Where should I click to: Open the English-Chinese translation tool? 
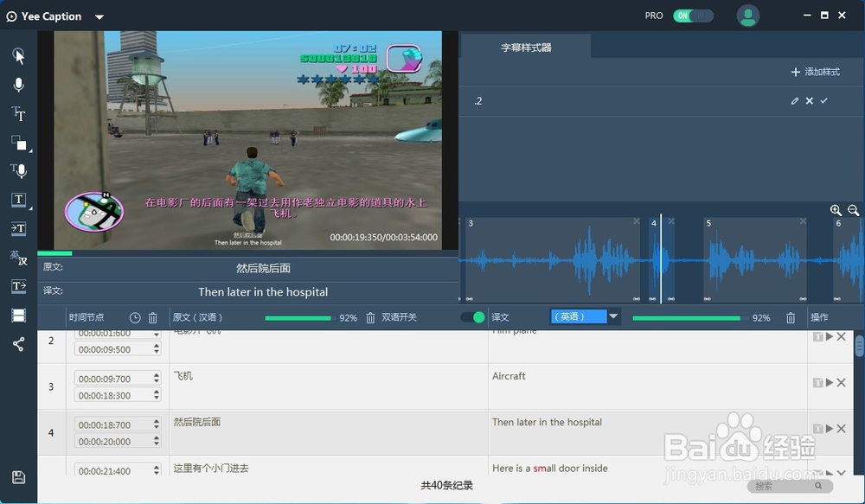pyautogui.click(x=19, y=257)
